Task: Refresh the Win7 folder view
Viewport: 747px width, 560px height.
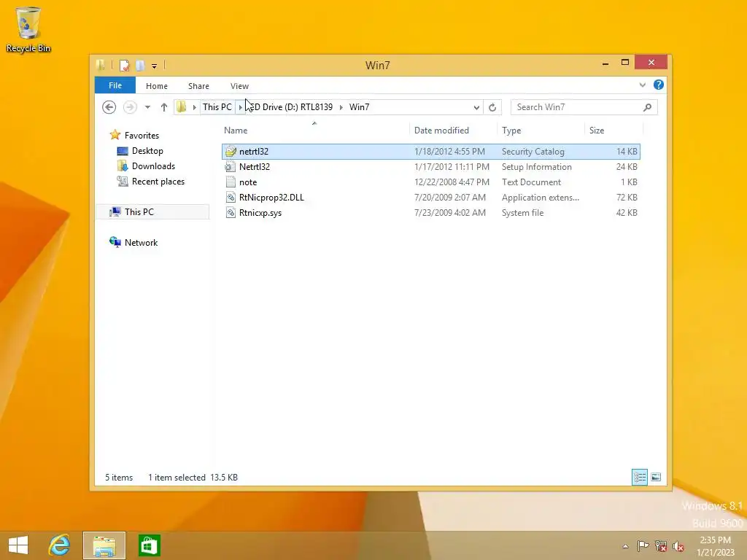Action: click(492, 107)
